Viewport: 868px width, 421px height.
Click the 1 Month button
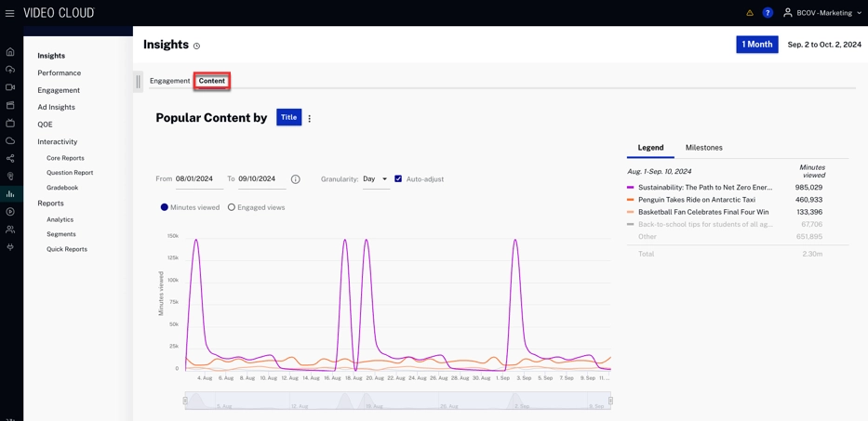point(756,45)
